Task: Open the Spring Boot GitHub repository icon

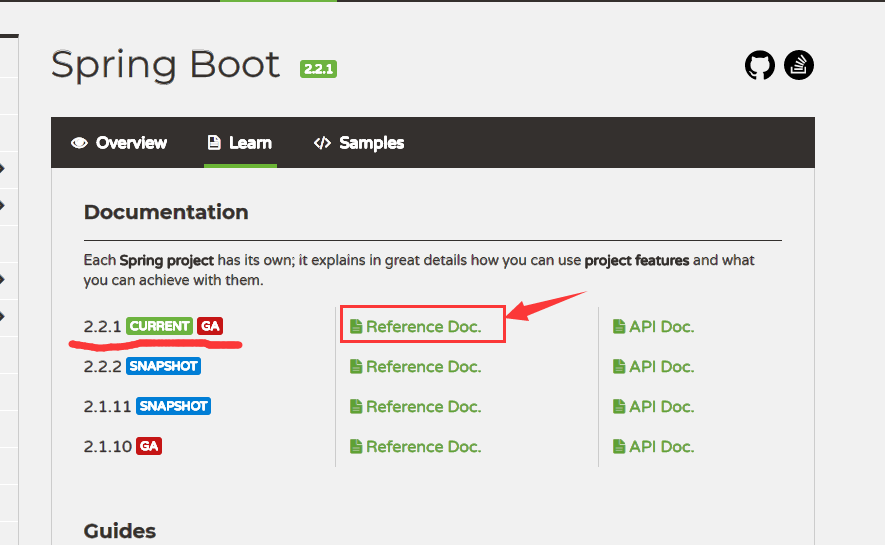Action: point(759,65)
